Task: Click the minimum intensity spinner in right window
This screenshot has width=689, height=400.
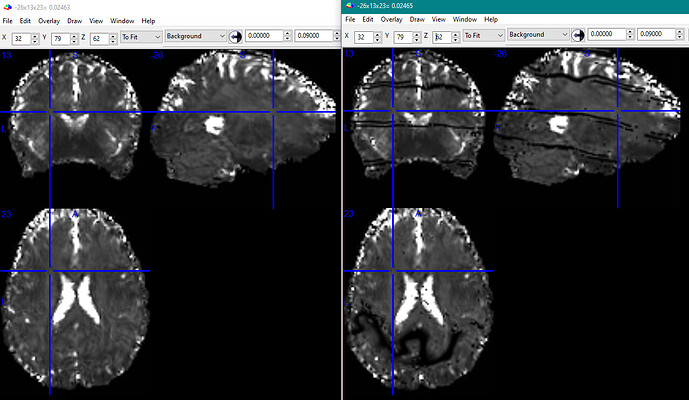Action: click(630, 34)
